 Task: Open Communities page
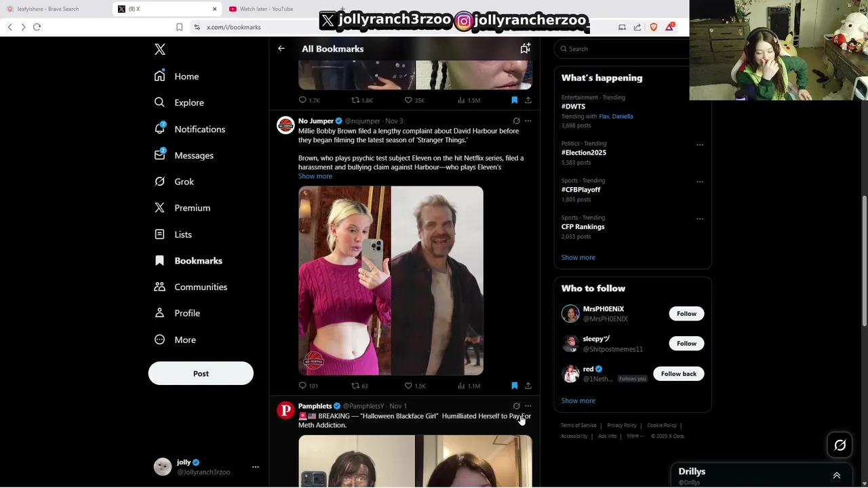(x=191, y=287)
